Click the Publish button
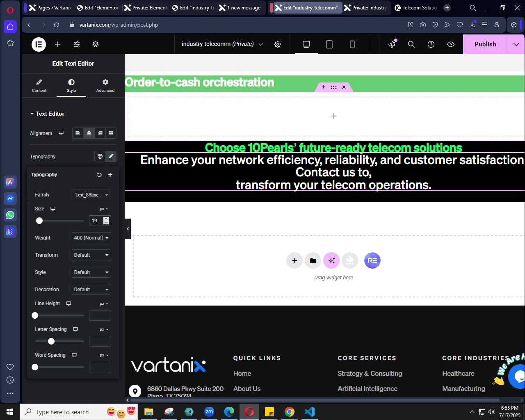The image size is (525, 420). pyautogui.click(x=485, y=44)
